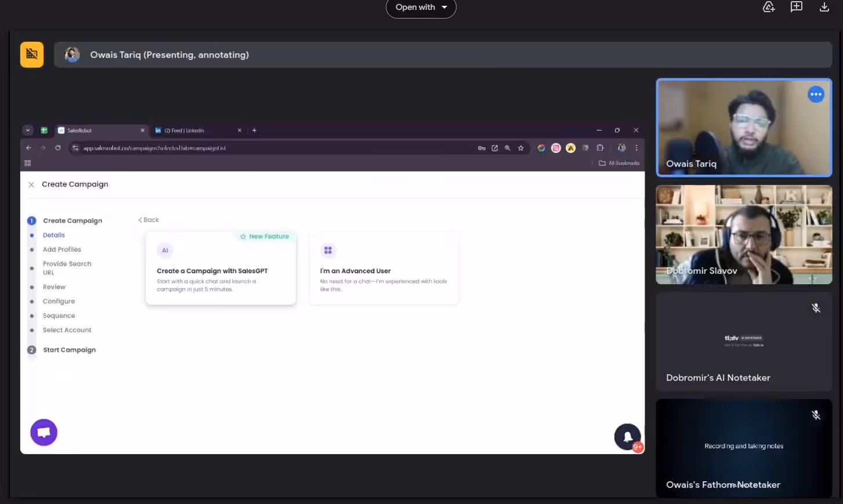Select the Sequence step in sidebar

coord(59,315)
